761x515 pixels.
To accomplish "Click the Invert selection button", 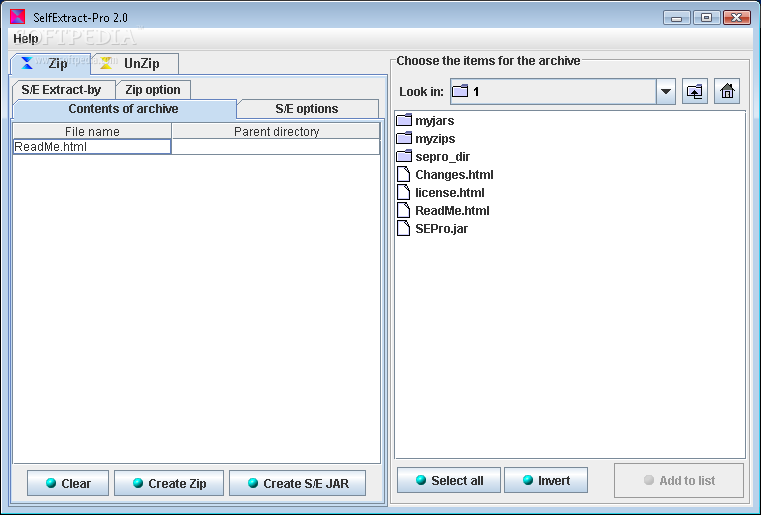I will pos(546,480).
